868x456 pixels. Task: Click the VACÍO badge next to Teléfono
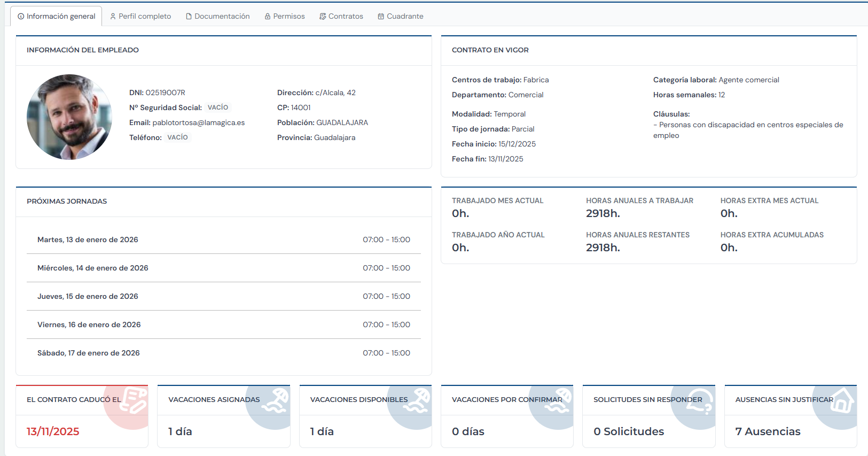point(177,137)
